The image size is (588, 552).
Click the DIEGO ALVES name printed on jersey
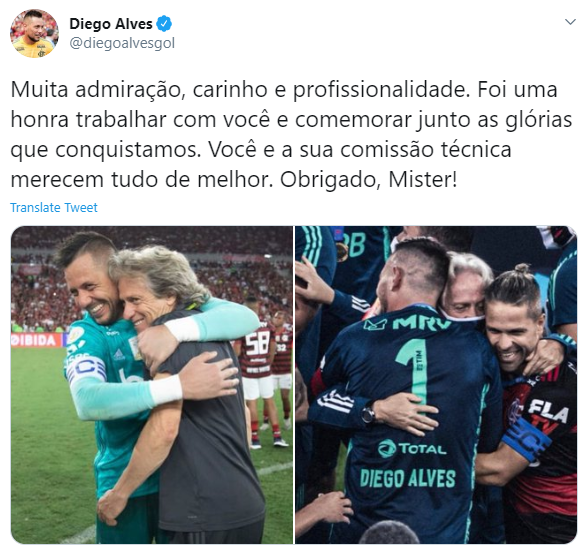[x=408, y=479]
